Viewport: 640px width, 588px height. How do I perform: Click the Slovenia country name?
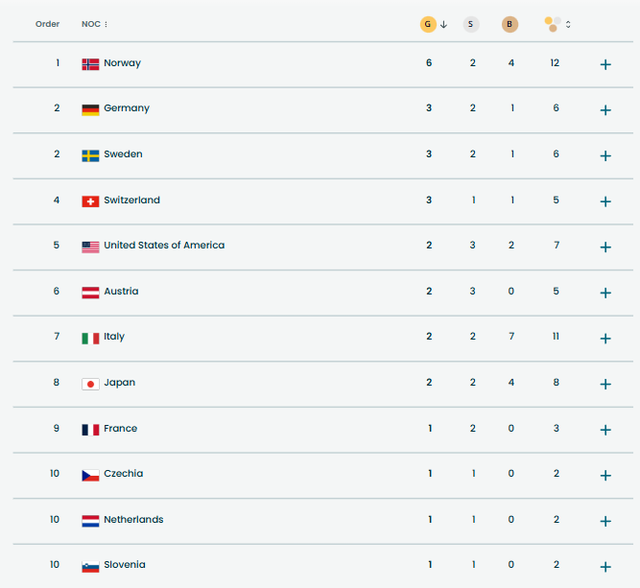click(x=124, y=565)
